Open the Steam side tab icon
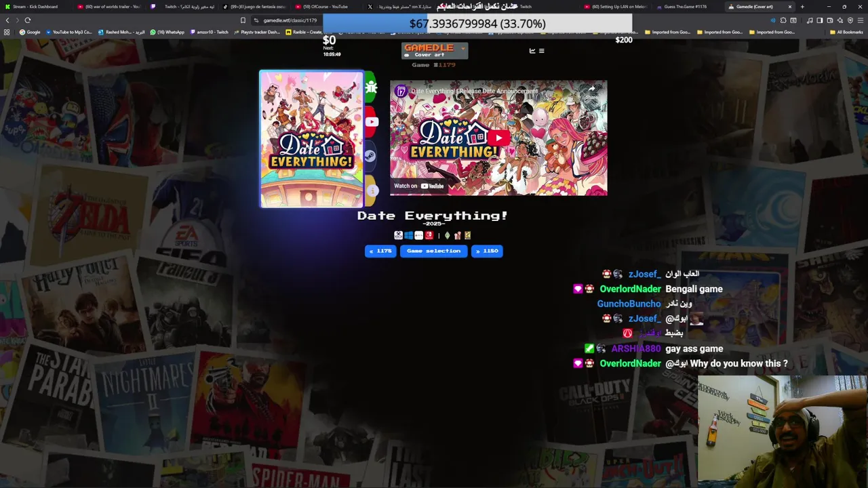Image resolution: width=868 pixels, height=488 pixels. tap(371, 156)
